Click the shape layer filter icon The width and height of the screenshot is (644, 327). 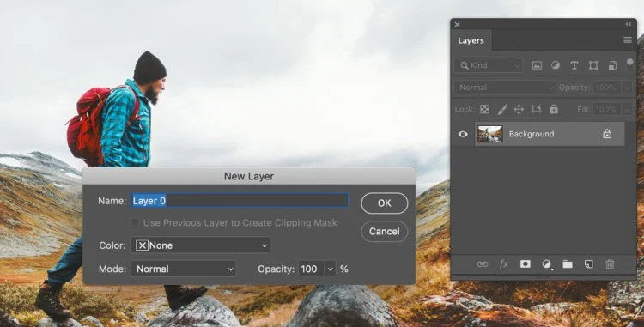click(x=593, y=65)
